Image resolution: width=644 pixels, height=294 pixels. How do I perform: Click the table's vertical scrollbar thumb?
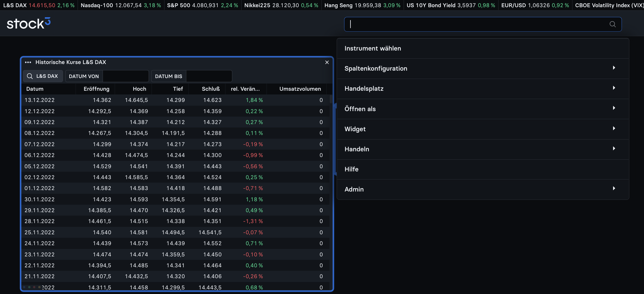[331, 99]
